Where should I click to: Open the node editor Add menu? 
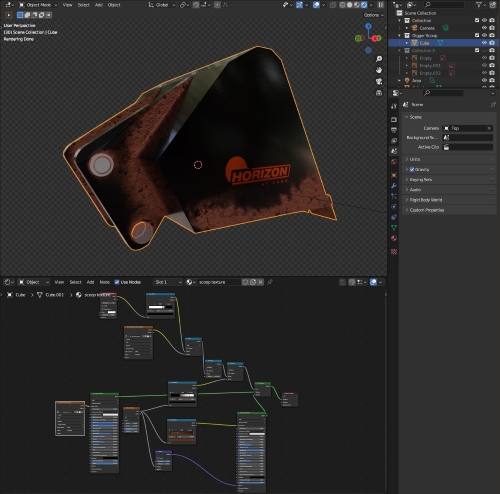(90, 282)
